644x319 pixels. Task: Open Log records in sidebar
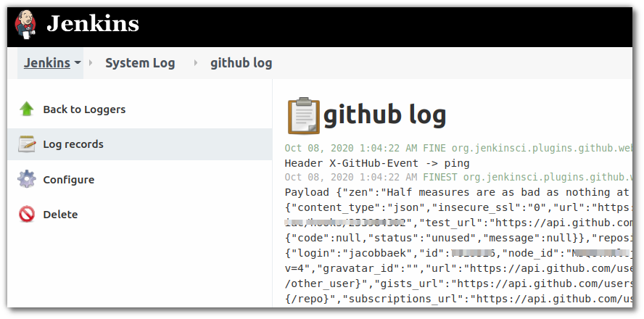73,144
